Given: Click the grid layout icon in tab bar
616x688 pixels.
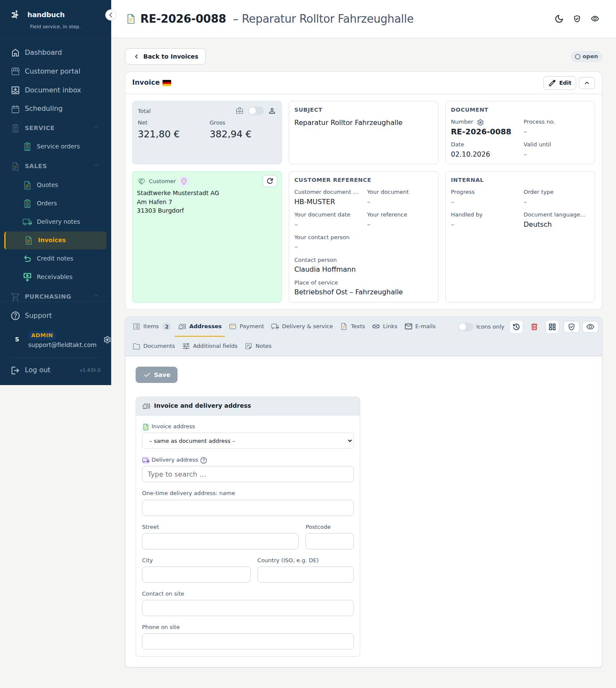Looking at the screenshot, I should (x=552, y=327).
